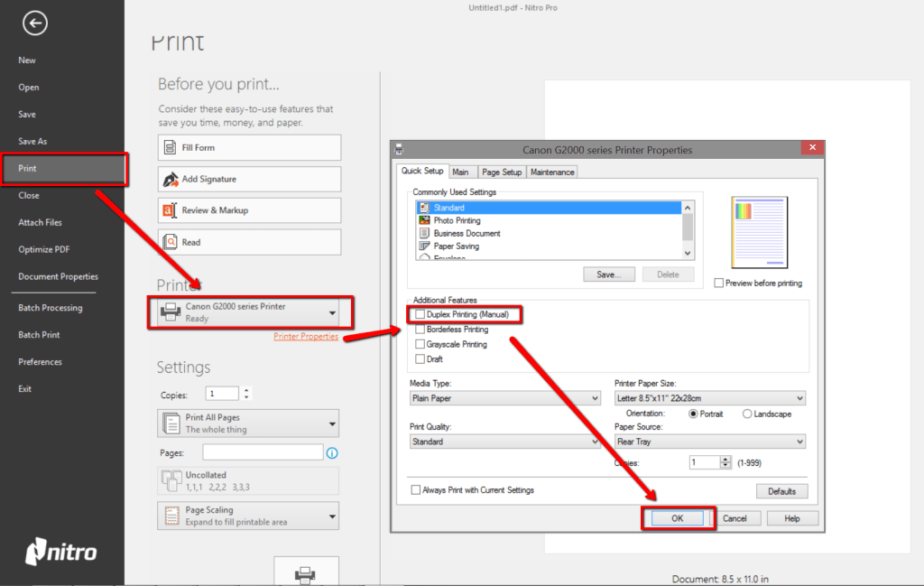Click the Print All Pages page icon

171,423
